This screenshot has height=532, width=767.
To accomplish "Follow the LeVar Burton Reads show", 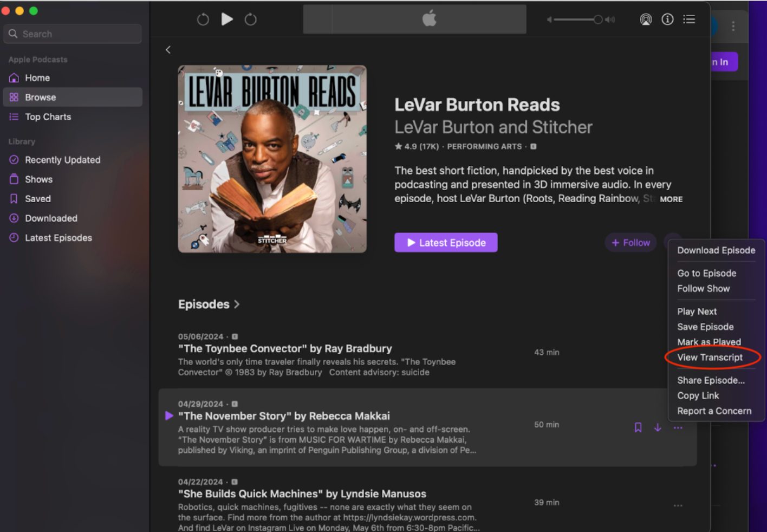I will [x=630, y=242].
